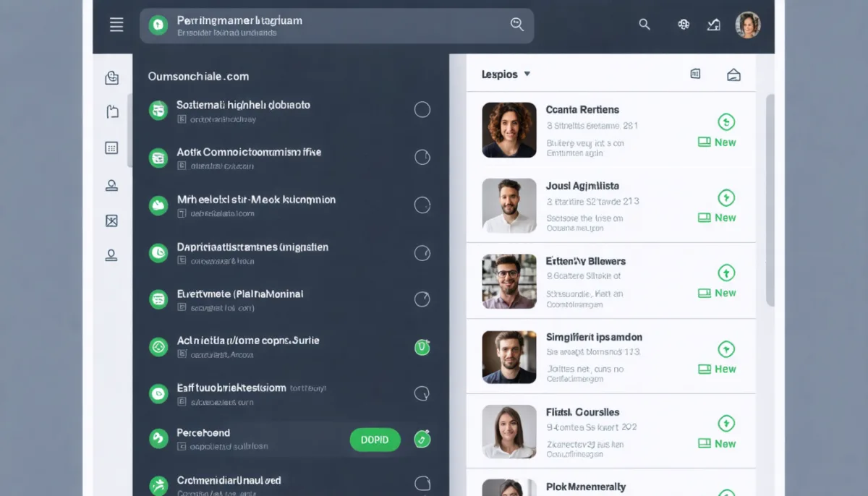Open the bookmark icon in left sidebar

pyautogui.click(x=111, y=111)
